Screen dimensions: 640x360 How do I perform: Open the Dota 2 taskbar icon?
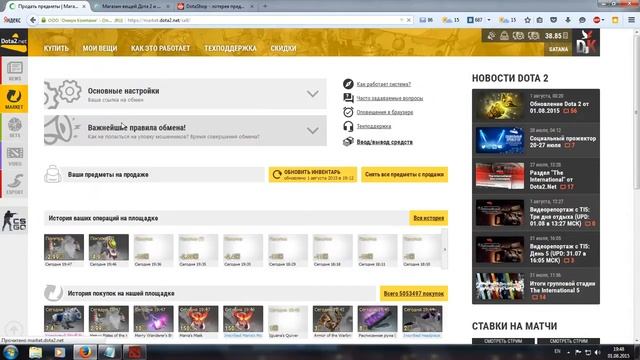click(133, 352)
